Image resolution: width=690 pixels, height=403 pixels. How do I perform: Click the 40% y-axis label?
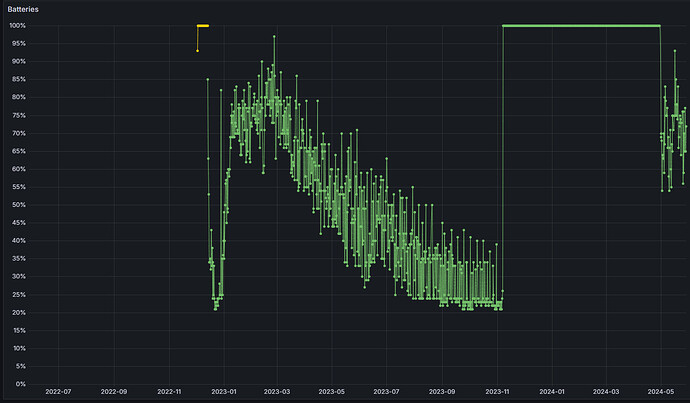pos(19,241)
